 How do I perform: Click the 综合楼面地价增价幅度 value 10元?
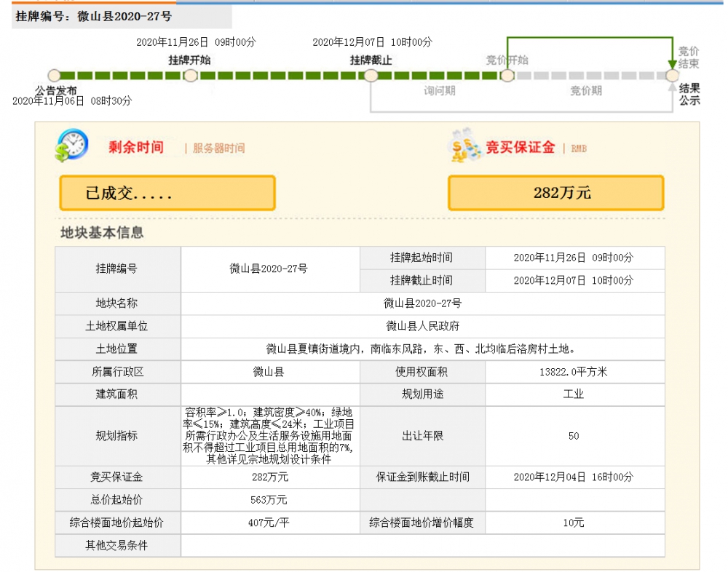tap(575, 523)
